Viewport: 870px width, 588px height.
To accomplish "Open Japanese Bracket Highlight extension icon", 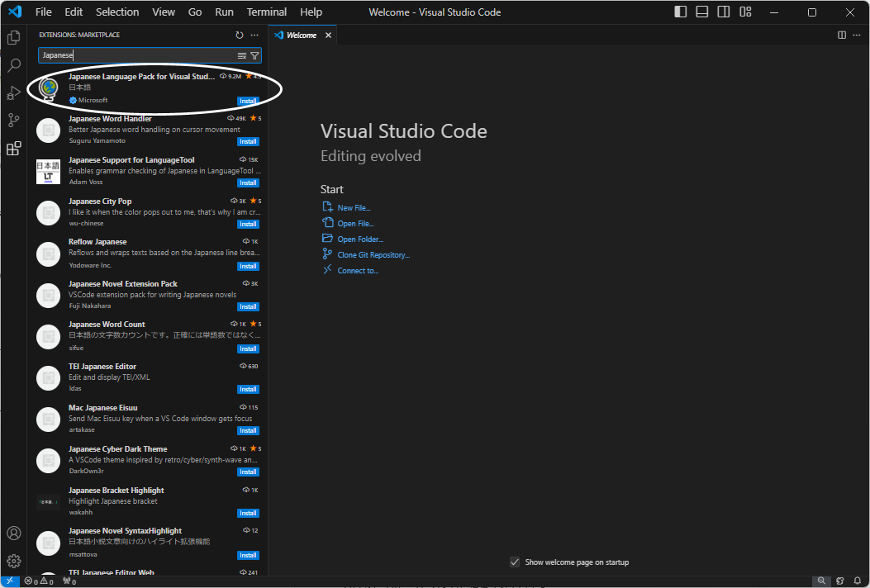I will tap(48, 502).
